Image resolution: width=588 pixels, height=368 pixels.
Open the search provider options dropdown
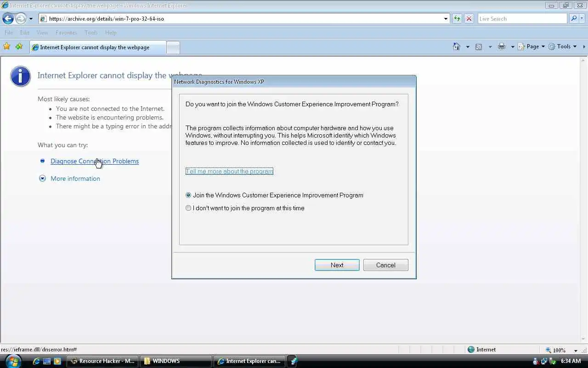pyautogui.click(x=582, y=19)
